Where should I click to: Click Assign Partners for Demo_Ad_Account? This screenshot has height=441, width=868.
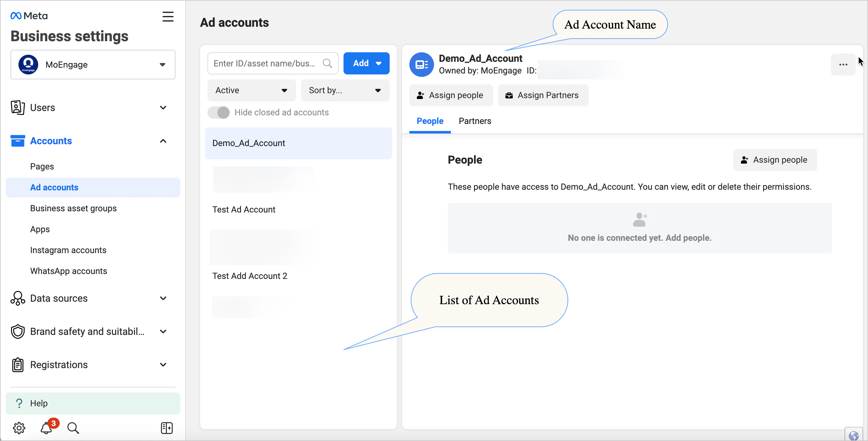click(543, 95)
